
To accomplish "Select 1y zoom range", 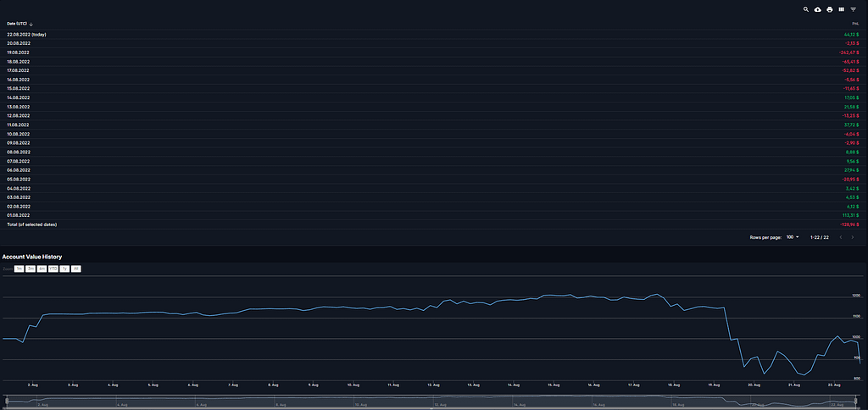I will (64, 269).
